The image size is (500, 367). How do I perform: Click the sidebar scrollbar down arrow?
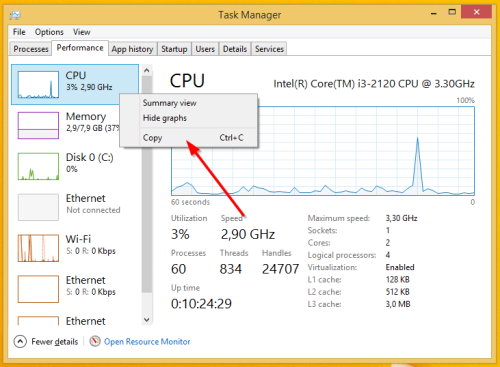[147, 320]
